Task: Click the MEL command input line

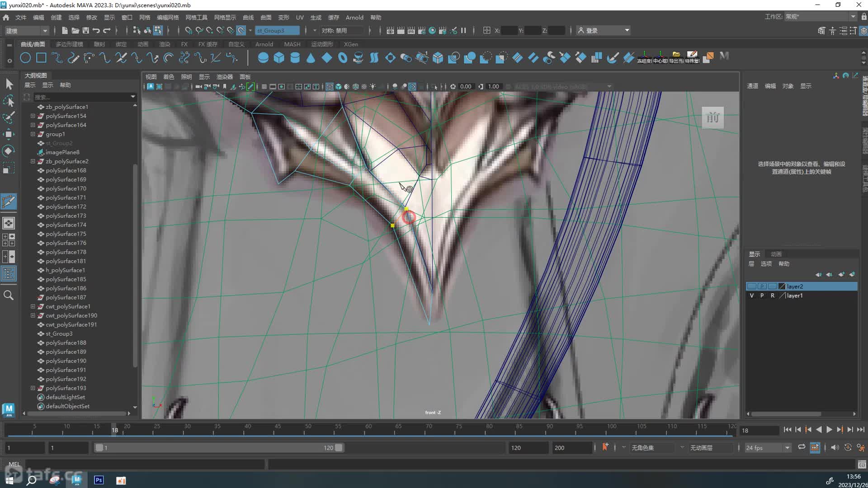Action: [145, 464]
